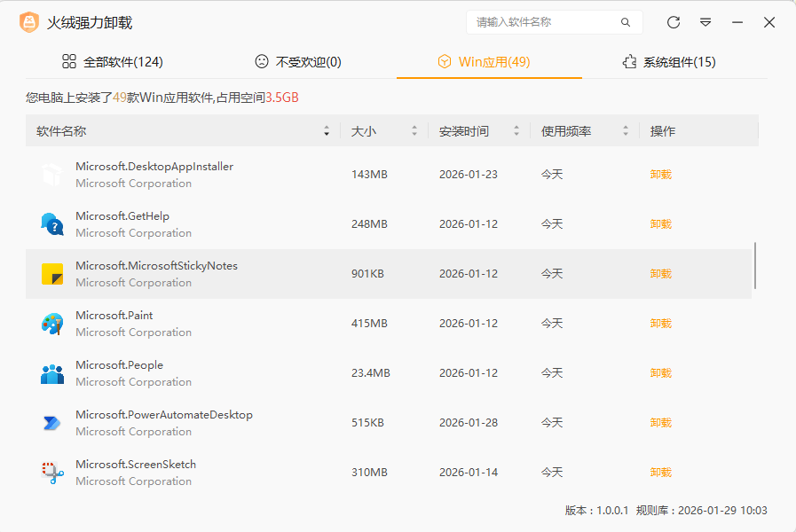
Task: Click the software name search field
Action: point(541,22)
